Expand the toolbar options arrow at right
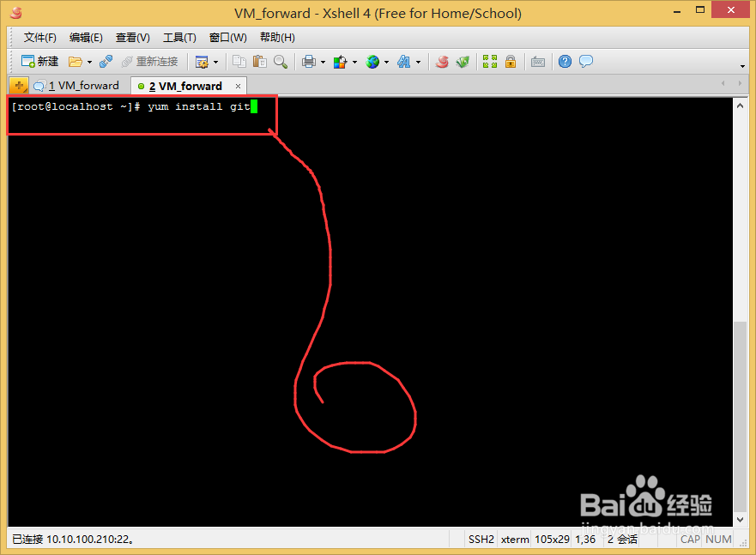 [x=742, y=66]
